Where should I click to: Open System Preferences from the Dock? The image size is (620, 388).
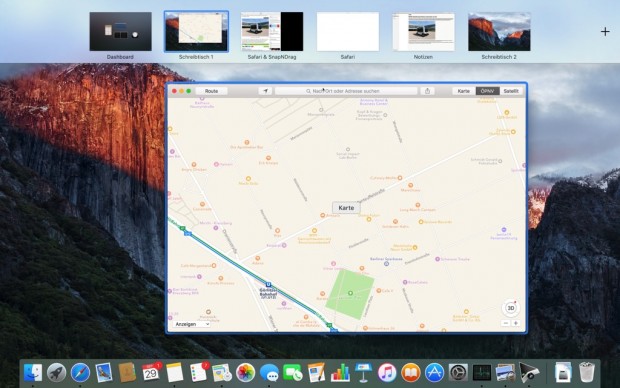[458, 373]
